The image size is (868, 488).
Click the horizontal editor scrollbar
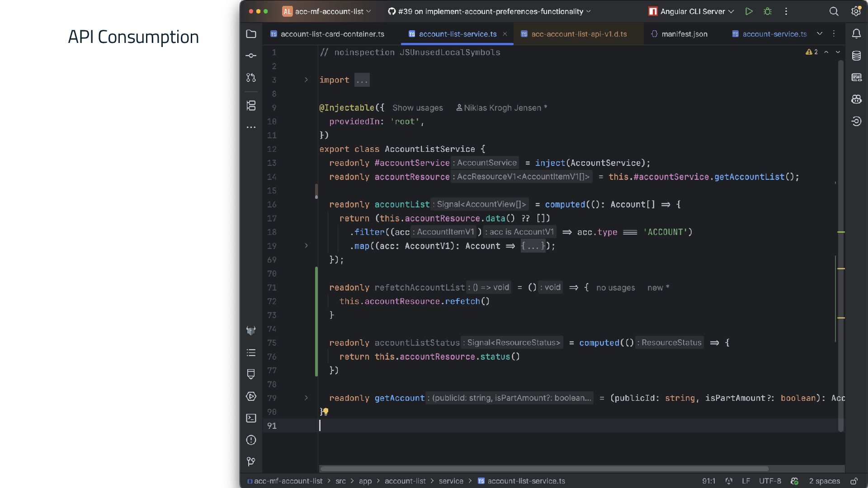point(542,469)
